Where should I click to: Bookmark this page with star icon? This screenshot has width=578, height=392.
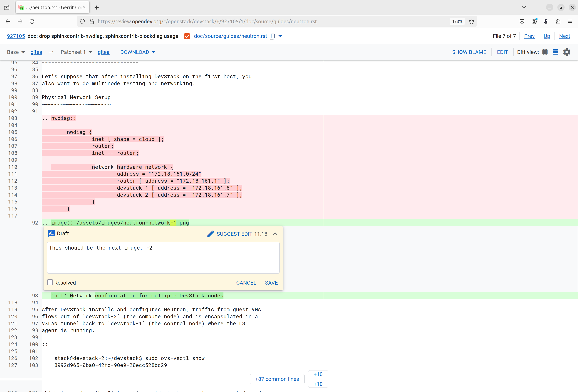click(x=472, y=21)
